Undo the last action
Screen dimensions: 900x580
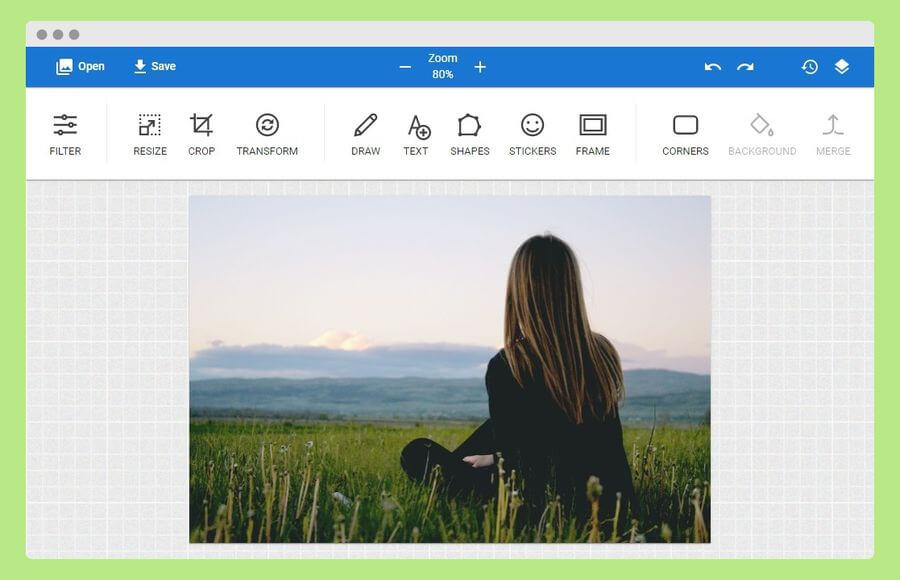[x=713, y=67]
